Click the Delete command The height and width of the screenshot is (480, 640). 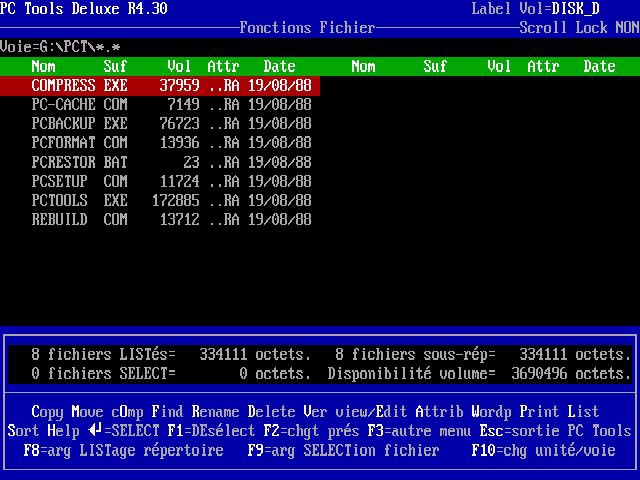[x=271, y=411]
